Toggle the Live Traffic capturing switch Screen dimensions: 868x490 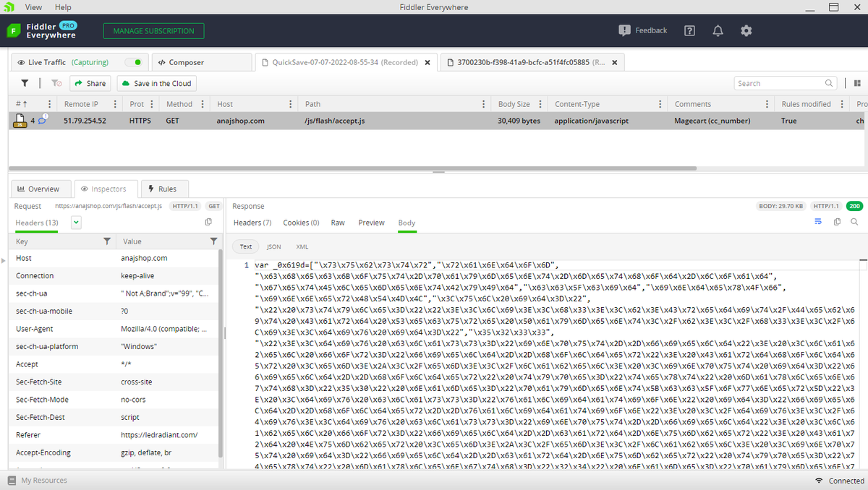(x=134, y=62)
